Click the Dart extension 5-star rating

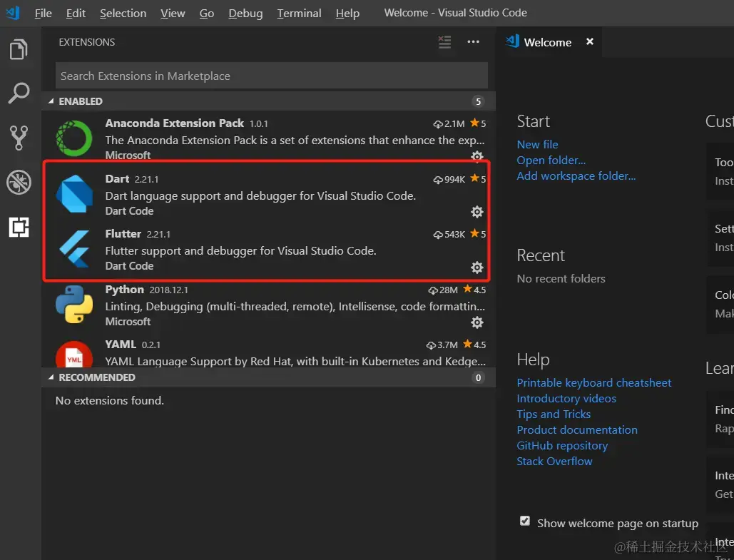[478, 179]
